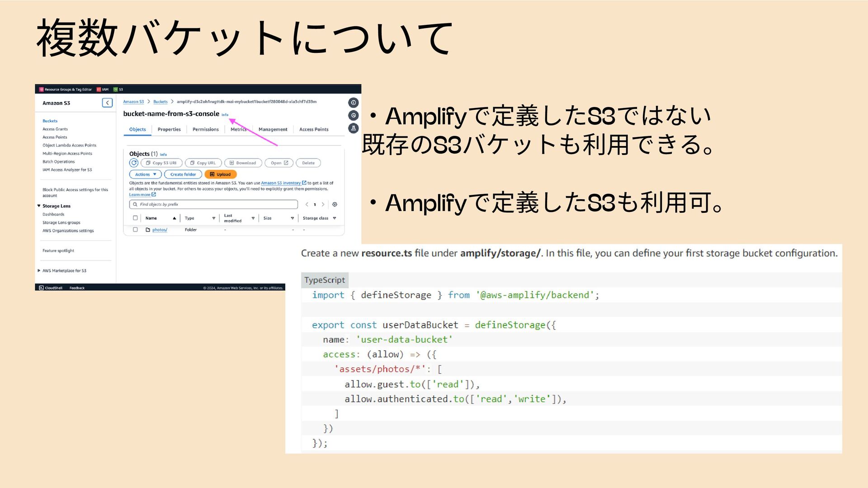Expand AWS Marketplace for S3 section

(39, 271)
